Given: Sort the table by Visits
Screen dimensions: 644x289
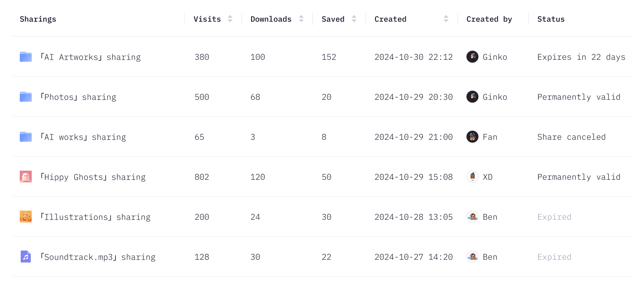Looking at the screenshot, I should [x=230, y=19].
